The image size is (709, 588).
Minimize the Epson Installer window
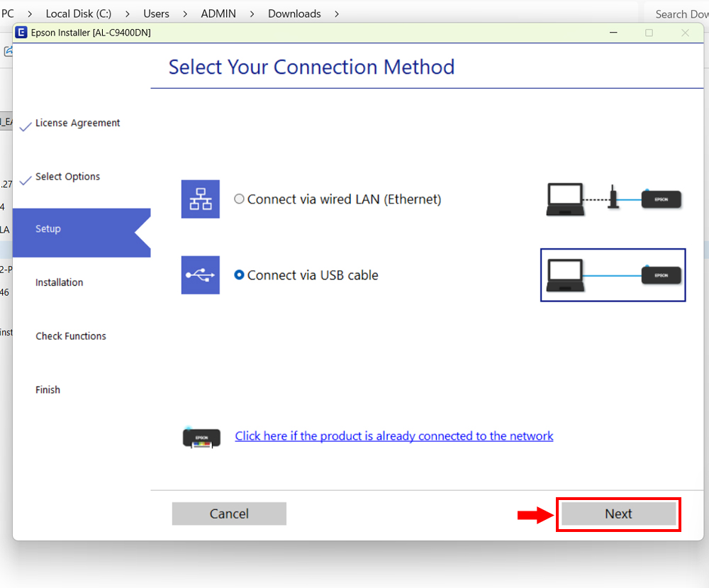tap(613, 33)
